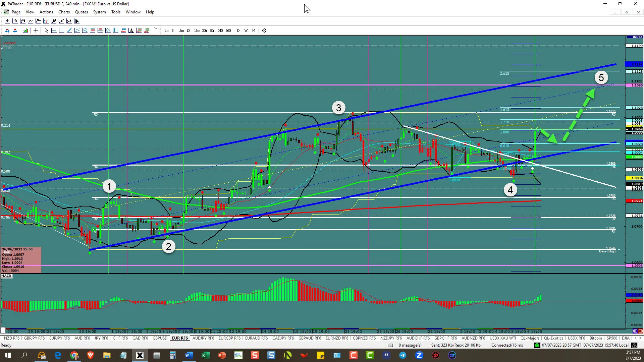Select the OHLC bar chart type icon
644x362 pixels.
[x=7, y=21]
